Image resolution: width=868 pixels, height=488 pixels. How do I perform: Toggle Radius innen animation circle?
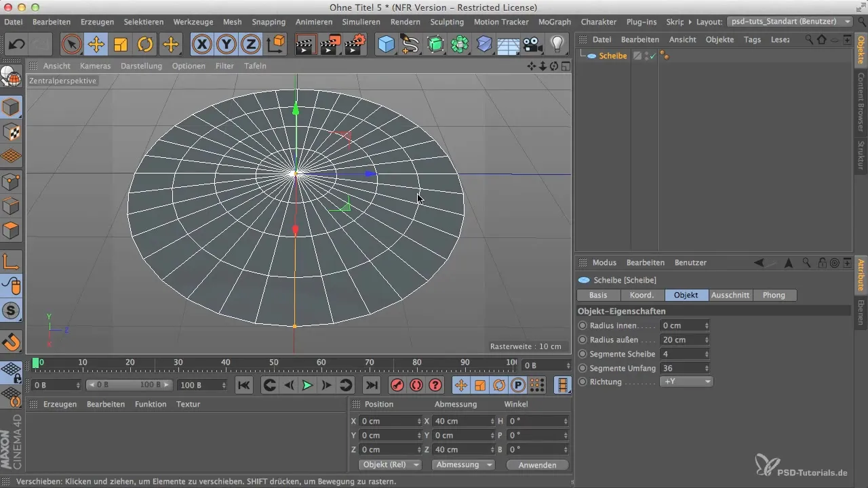click(x=583, y=325)
